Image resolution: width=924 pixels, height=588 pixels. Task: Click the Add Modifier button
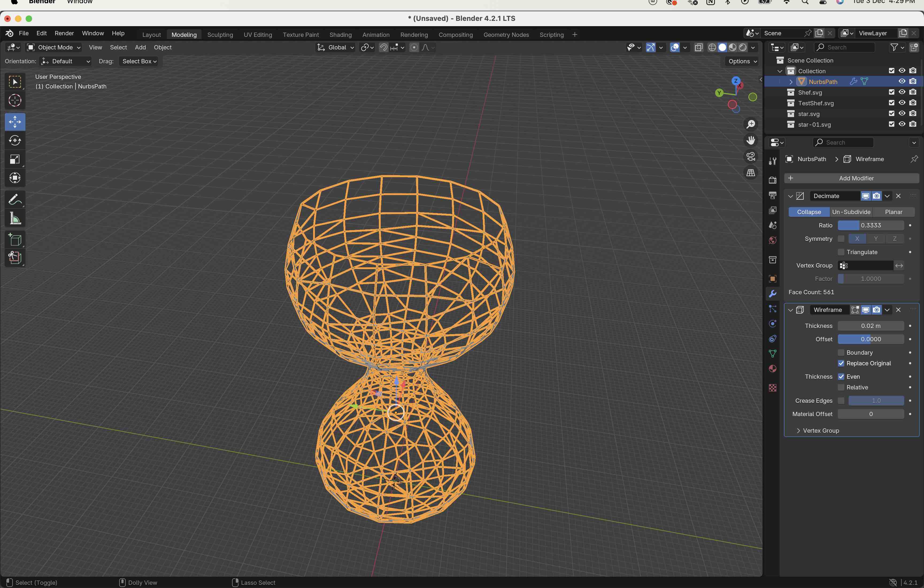click(851, 178)
